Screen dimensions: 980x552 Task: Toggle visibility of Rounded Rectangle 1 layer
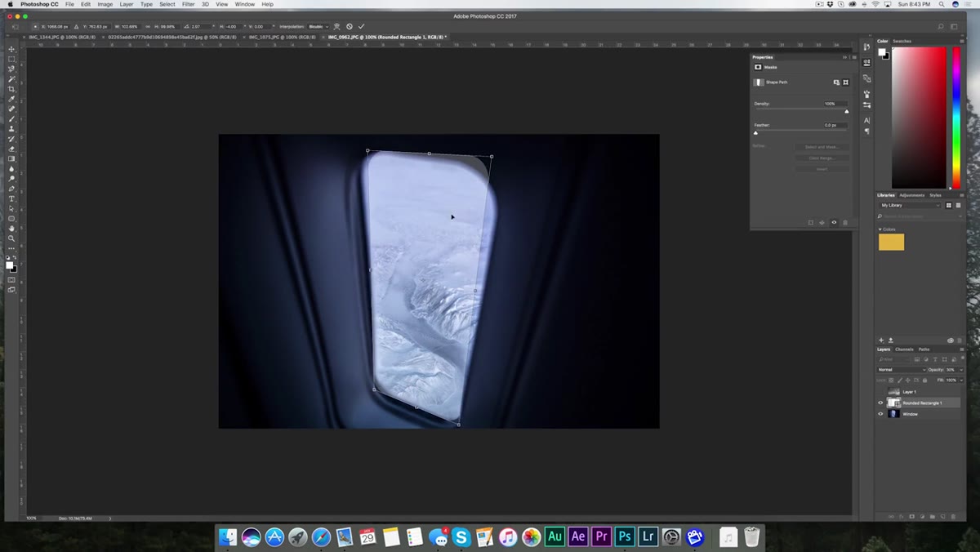coord(880,403)
